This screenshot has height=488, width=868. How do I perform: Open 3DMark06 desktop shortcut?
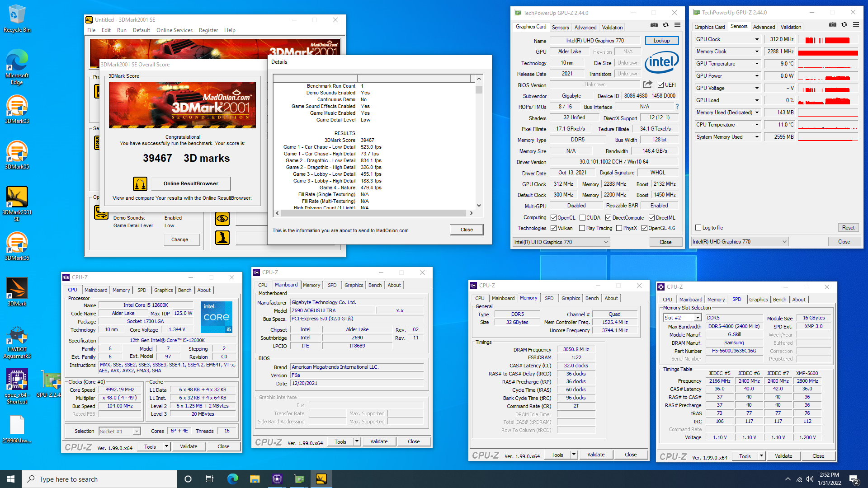click(17, 246)
